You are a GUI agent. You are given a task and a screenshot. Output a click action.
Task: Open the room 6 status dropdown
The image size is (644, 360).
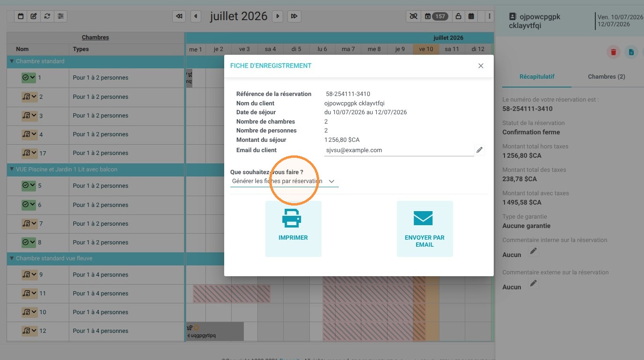29,205
